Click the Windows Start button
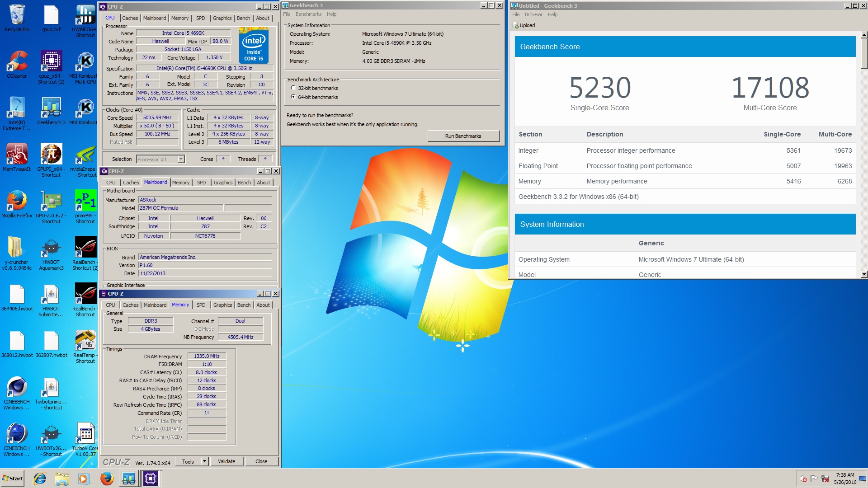Viewport: 868px width, 488px height. (x=12, y=479)
